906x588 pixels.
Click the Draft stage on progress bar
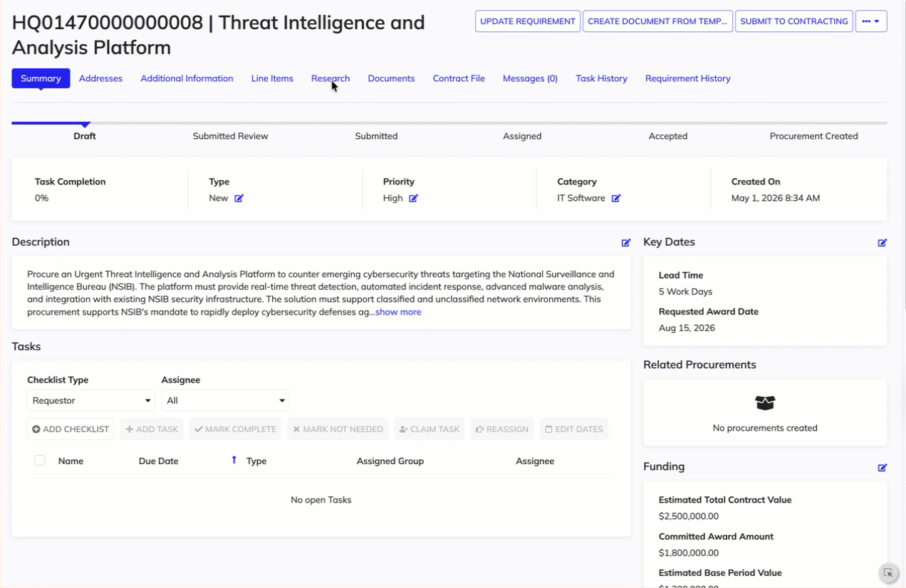[x=85, y=136]
